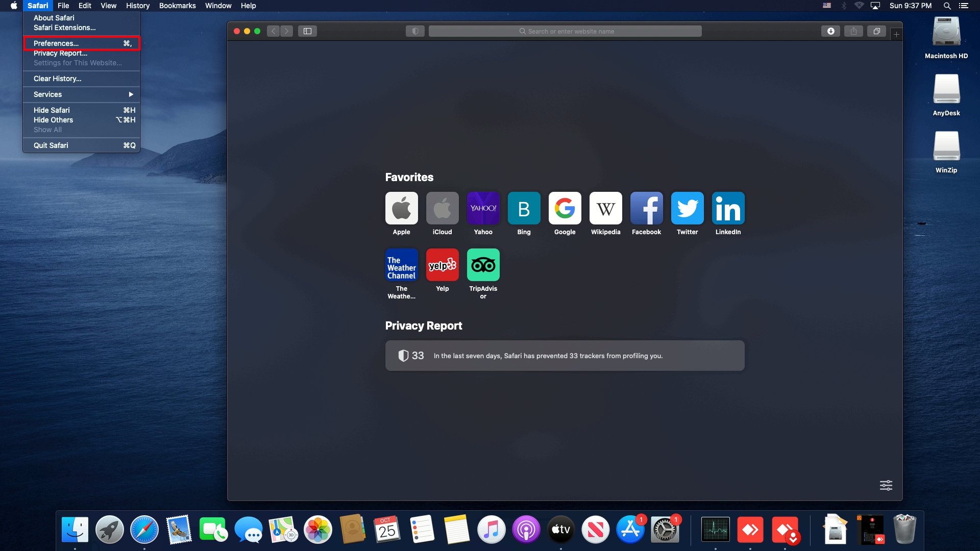The height and width of the screenshot is (551, 980).
Task: Click the search or enter website field
Action: point(565,31)
